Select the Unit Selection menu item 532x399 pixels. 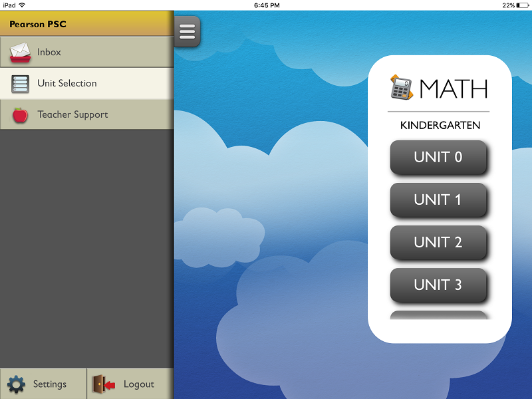coord(87,84)
